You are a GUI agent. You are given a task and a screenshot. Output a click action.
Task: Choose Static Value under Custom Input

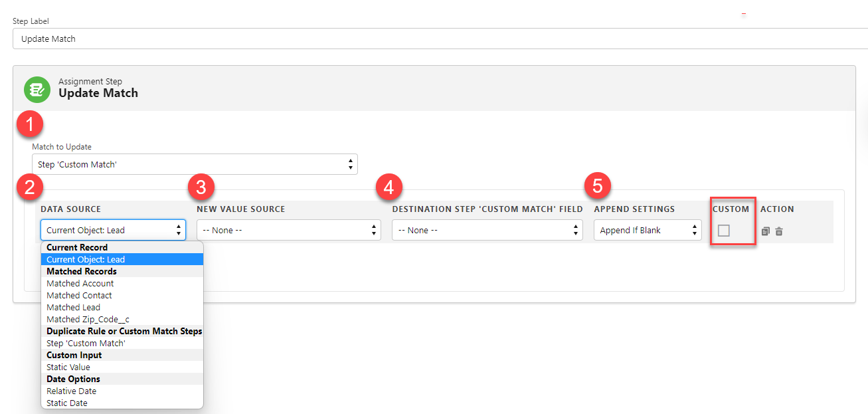click(x=68, y=367)
